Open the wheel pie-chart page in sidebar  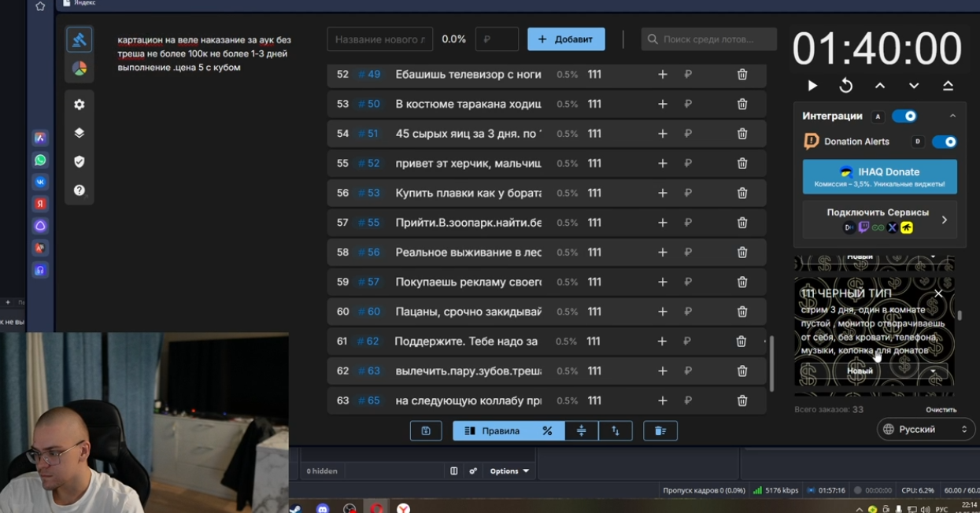(x=80, y=68)
